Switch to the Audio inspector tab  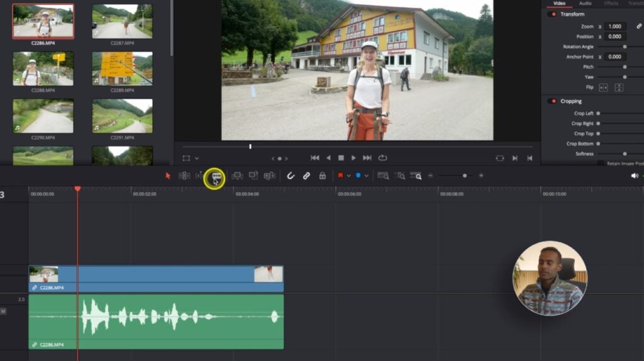click(585, 3)
